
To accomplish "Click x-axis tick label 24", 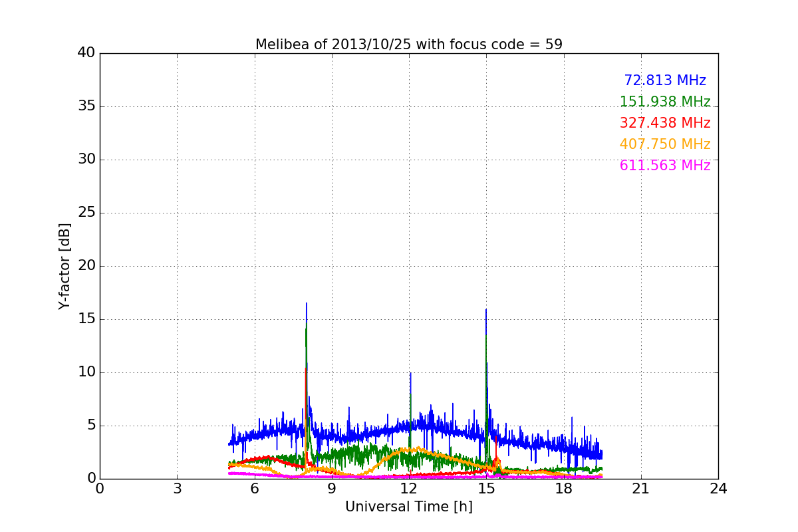I will pos(718,489).
